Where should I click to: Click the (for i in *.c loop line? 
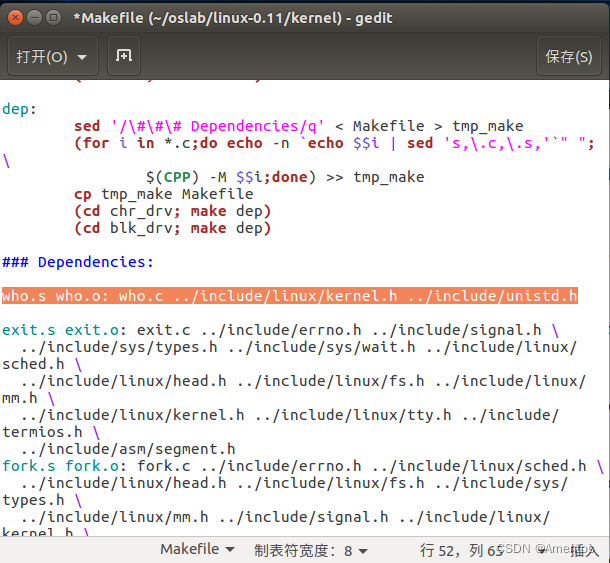pyautogui.click(x=334, y=143)
